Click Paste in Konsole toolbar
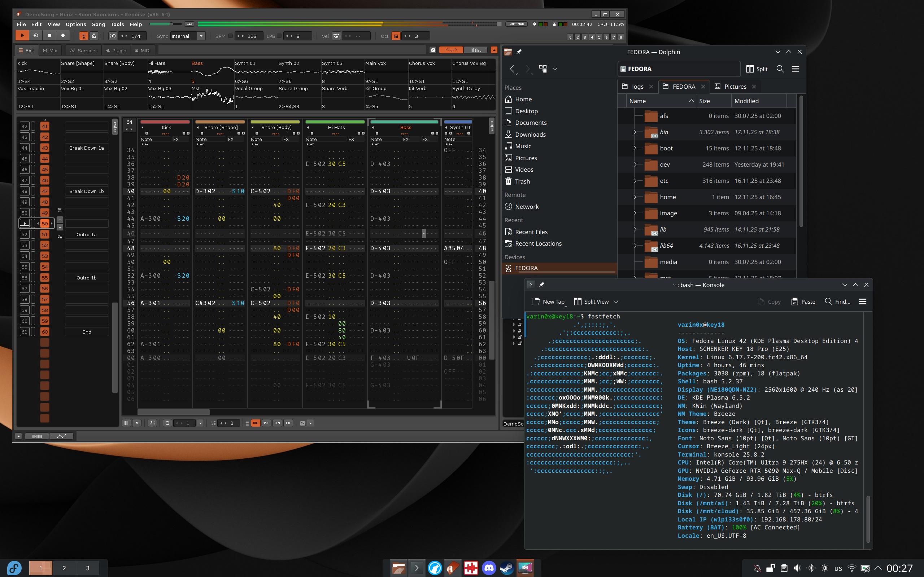 [803, 301]
